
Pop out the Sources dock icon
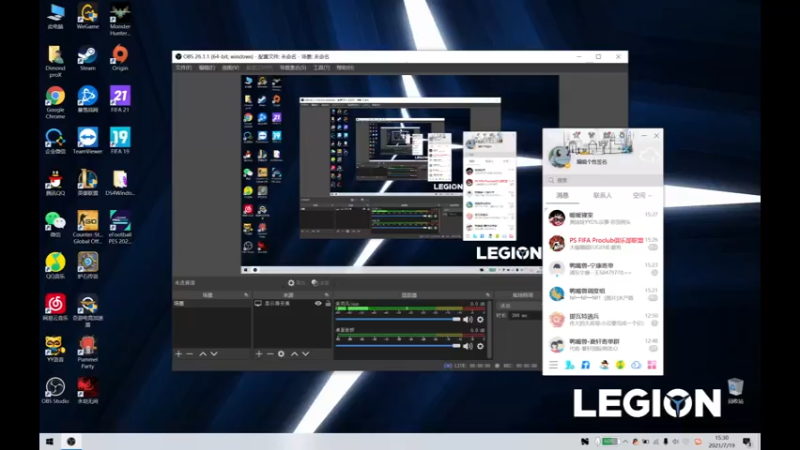tap(327, 295)
